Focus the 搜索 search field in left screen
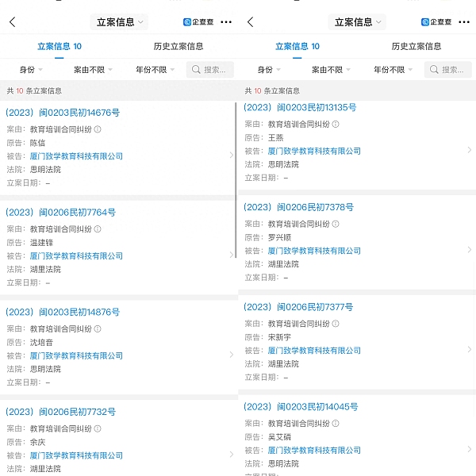The width and height of the screenshot is (476, 476). [210, 70]
